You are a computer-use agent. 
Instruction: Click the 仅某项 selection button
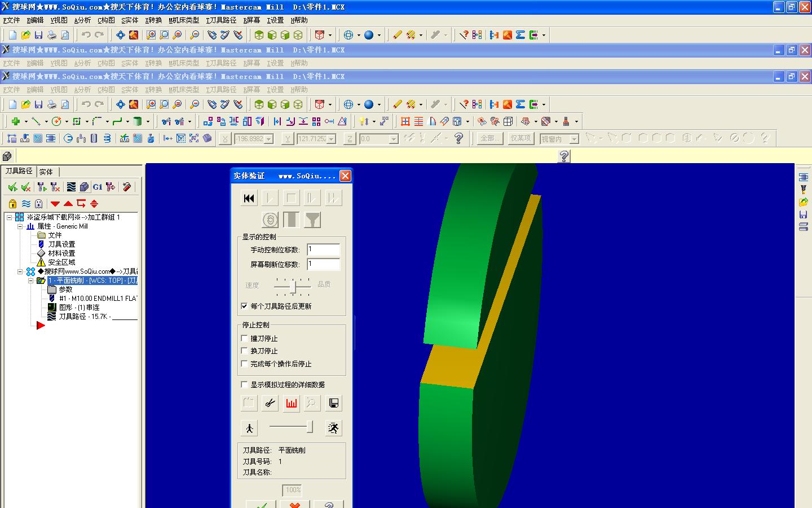[520, 138]
